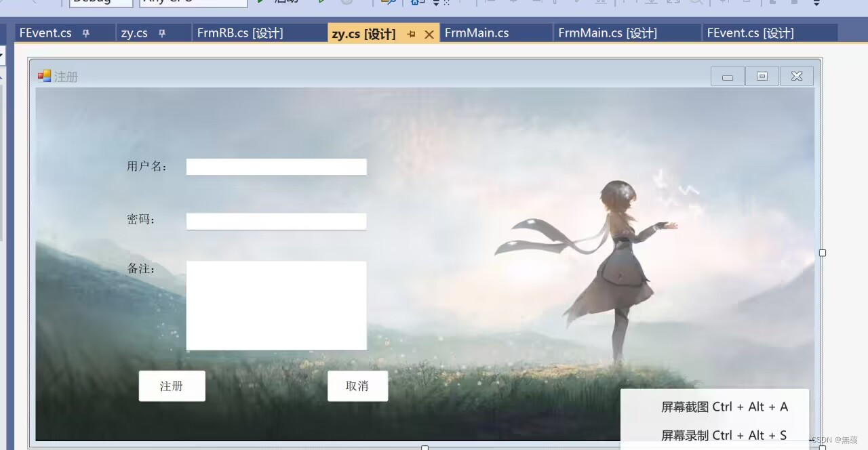Select the 用户名 text box
868x450 pixels.
point(277,167)
